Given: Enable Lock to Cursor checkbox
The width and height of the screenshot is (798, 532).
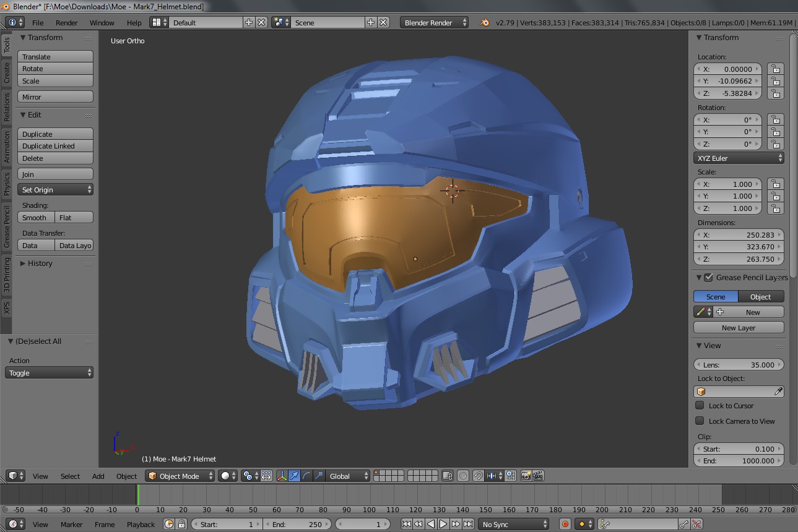Looking at the screenshot, I should point(700,406).
